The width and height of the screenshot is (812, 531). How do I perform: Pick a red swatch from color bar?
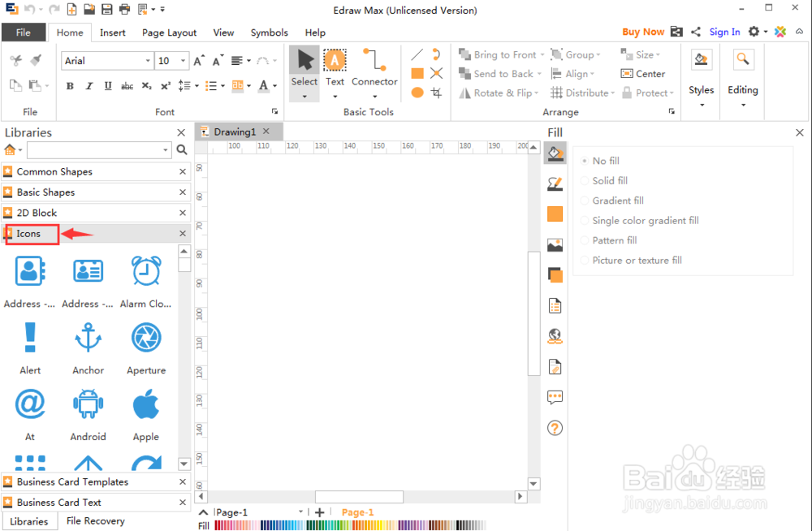click(218, 525)
